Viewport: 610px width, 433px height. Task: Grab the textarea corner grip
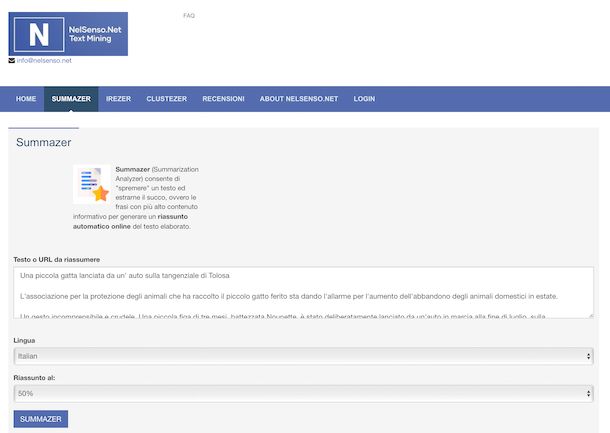click(591, 316)
